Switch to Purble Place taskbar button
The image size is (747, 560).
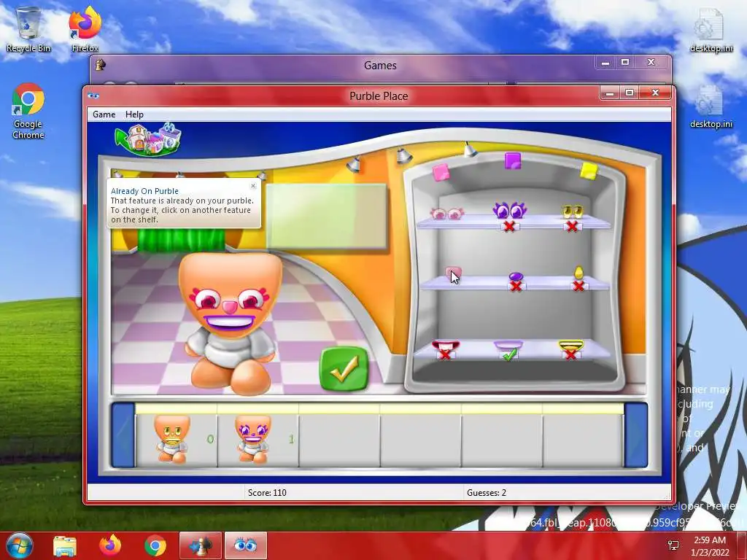(x=246, y=545)
